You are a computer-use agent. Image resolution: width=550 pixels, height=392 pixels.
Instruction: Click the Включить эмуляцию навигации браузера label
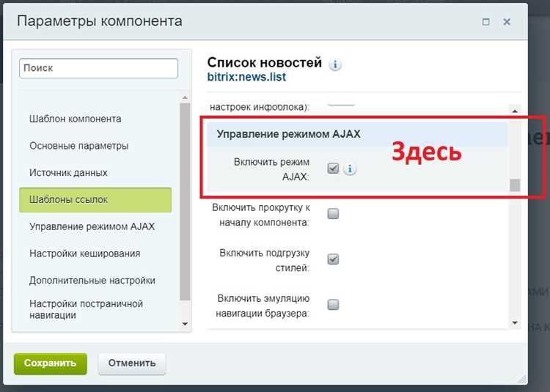(x=263, y=306)
